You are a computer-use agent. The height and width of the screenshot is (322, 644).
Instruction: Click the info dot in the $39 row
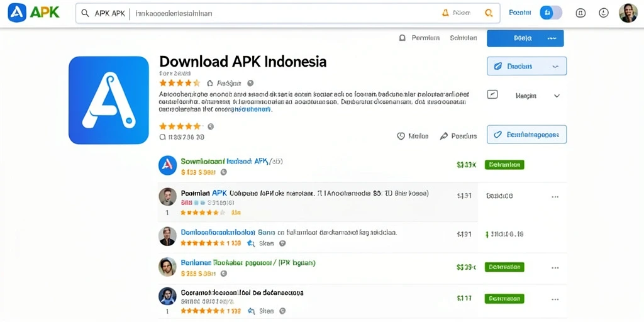(223, 274)
